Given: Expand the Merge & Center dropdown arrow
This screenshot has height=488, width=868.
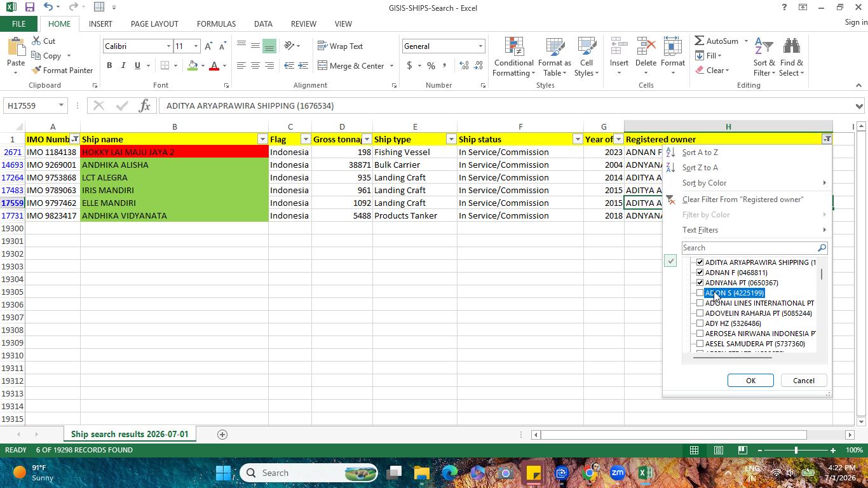Looking at the screenshot, I should (391, 65).
